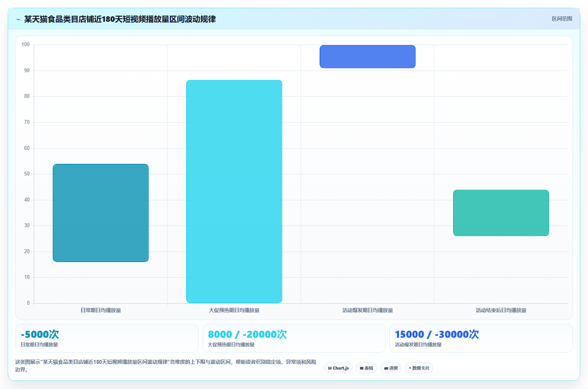Image resolution: width=588 pixels, height=389 pixels.
Task: Click x-axis label 活动爆发期日均播放量
Action: click(368, 310)
